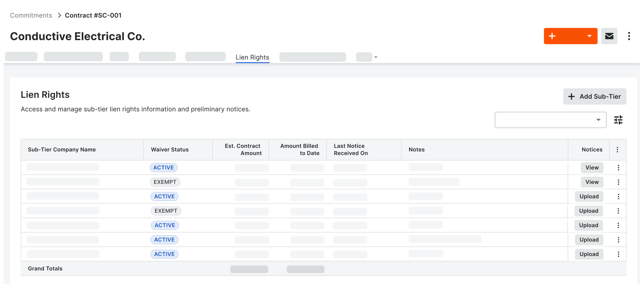Image resolution: width=644 pixels, height=288 pixels.
Task: Expand the create button's dropdown arrow
Action: coord(589,36)
